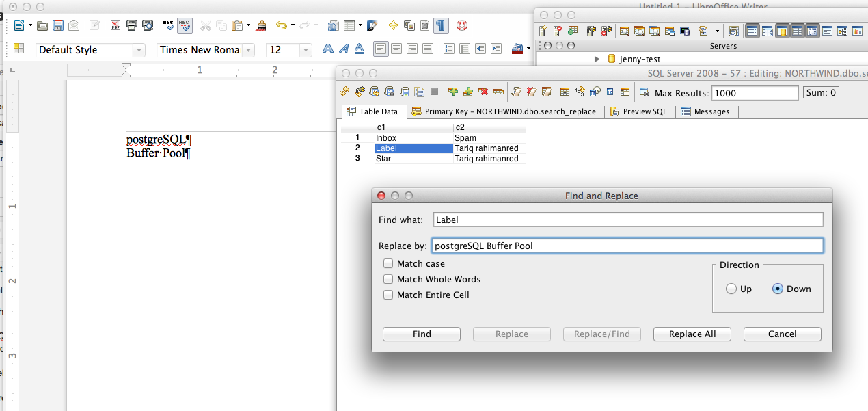This screenshot has width=868, height=411.
Task: Open the Paste options dropdown arrow
Action: click(249, 26)
